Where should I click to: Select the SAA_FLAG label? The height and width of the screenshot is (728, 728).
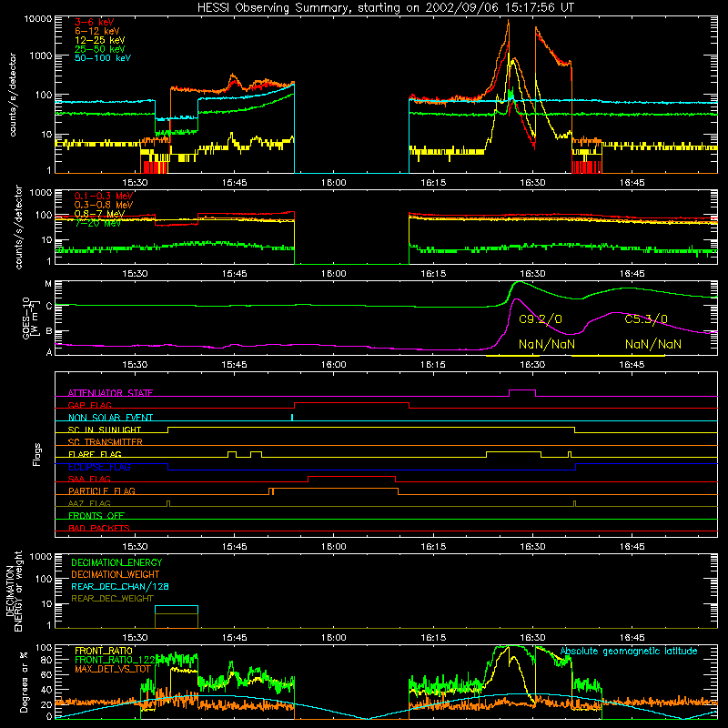click(89, 480)
